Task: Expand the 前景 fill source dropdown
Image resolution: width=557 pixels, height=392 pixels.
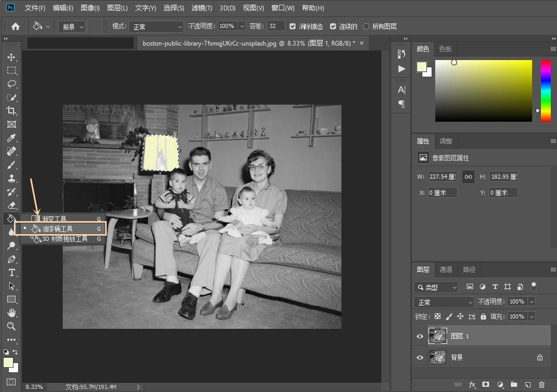Action: point(72,26)
